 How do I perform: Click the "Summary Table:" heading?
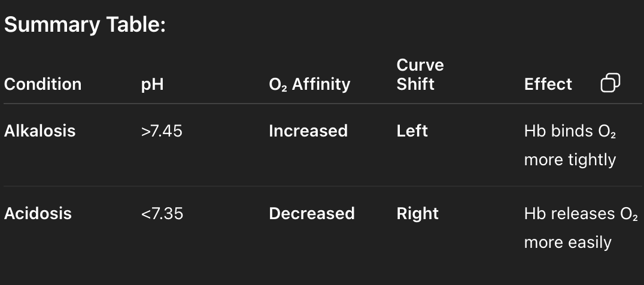[x=84, y=26]
